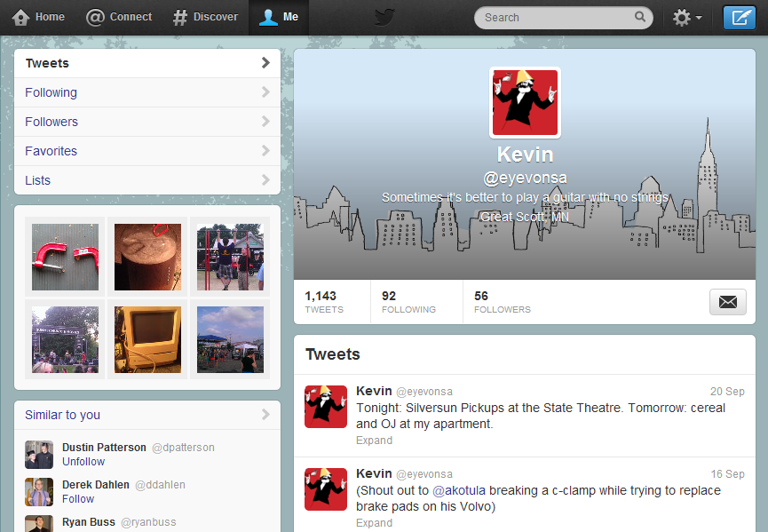Expand the Tweets section chevron
The width and height of the screenshot is (768, 532).
point(266,63)
